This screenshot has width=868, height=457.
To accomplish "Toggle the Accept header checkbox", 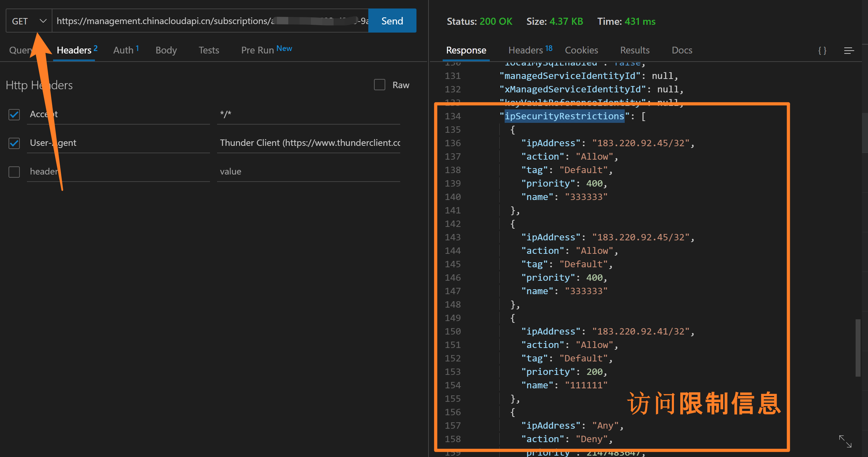I will 14,114.
